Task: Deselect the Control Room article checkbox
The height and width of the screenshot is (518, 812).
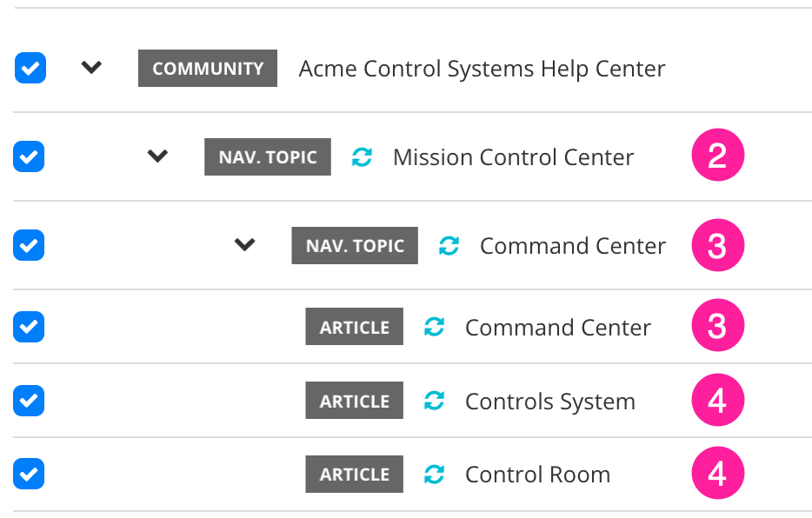Action: pos(30,474)
